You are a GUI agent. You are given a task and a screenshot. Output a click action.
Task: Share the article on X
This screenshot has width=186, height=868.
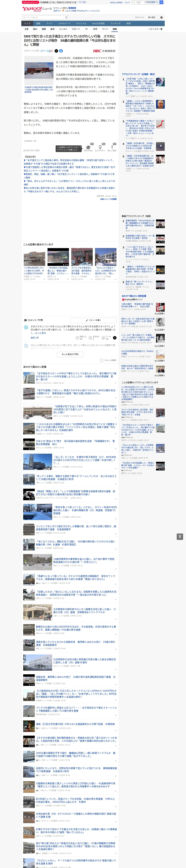click(56, 51)
